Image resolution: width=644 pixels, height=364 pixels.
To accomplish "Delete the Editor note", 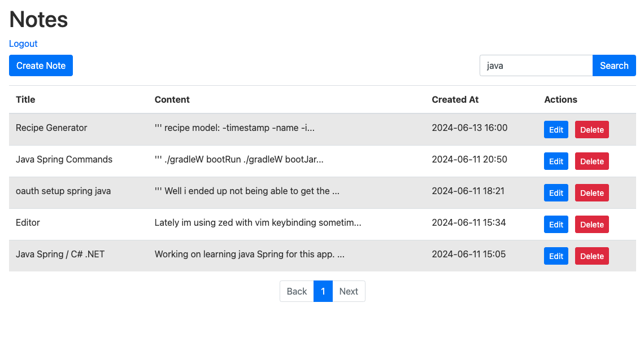I will (591, 225).
